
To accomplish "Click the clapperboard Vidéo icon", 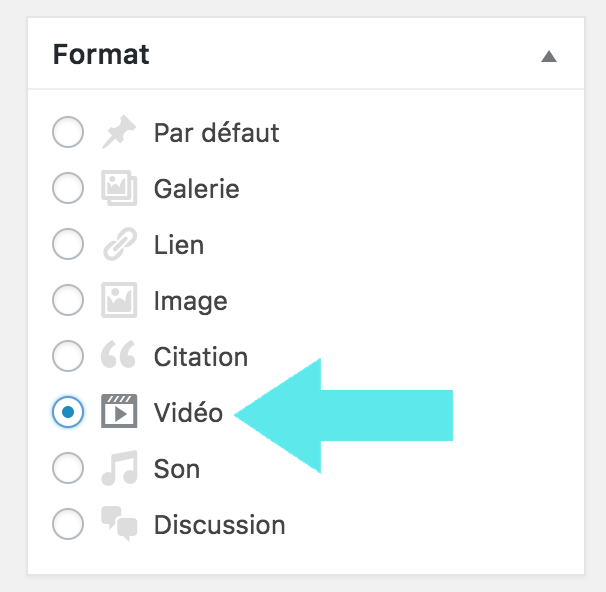I will point(119,413).
